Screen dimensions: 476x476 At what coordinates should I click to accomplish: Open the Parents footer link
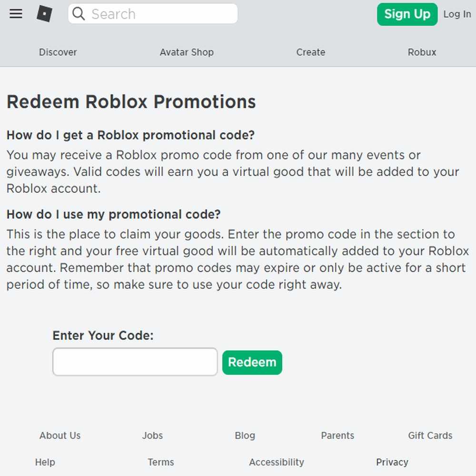tap(337, 436)
